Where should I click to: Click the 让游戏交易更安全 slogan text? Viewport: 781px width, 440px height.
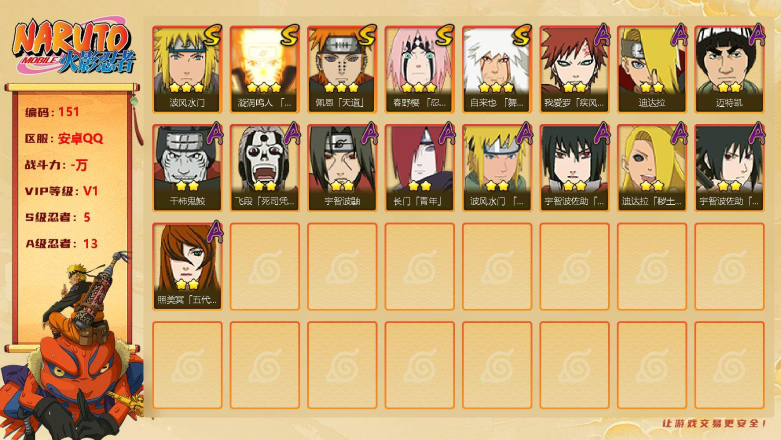tap(714, 423)
